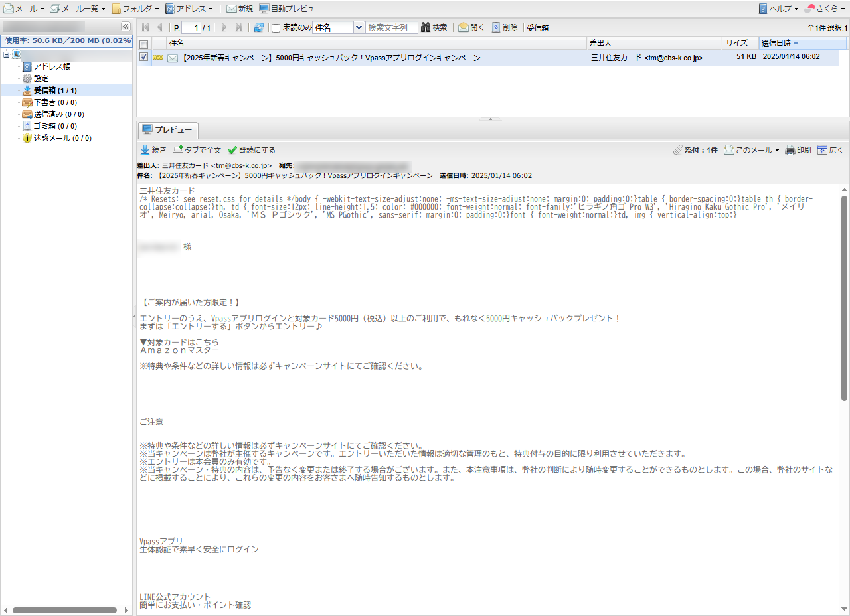Open the さくら menu
Screen dimensions: 850x616
pos(825,9)
